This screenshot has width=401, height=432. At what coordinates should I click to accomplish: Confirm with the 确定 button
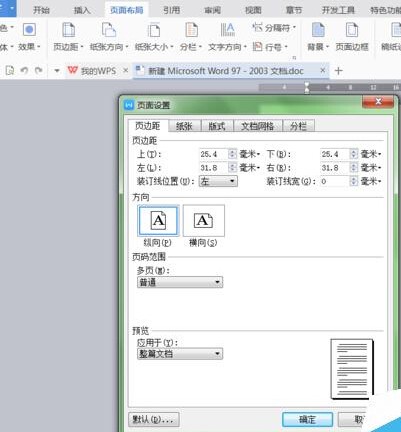coord(307,419)
